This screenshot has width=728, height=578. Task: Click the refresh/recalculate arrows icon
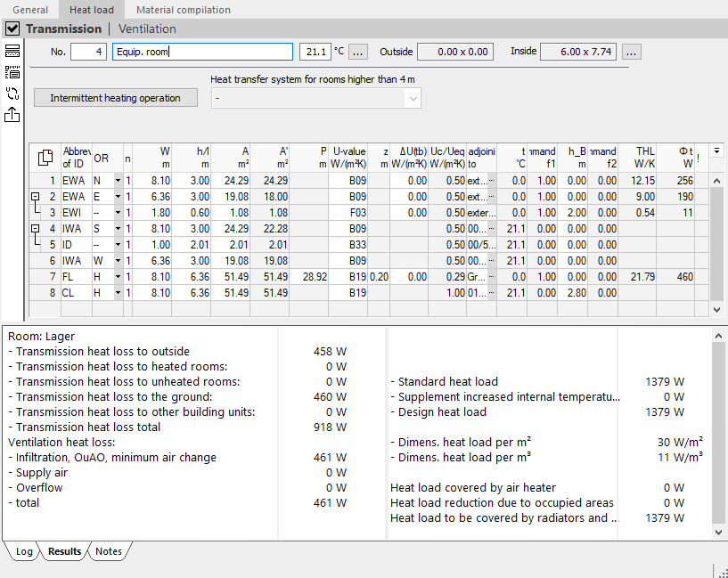click(12, 94)
